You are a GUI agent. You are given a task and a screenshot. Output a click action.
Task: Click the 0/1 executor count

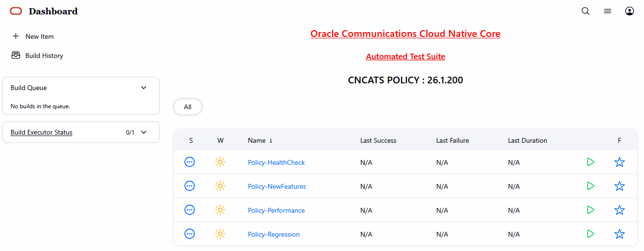[x=130, y=133]
